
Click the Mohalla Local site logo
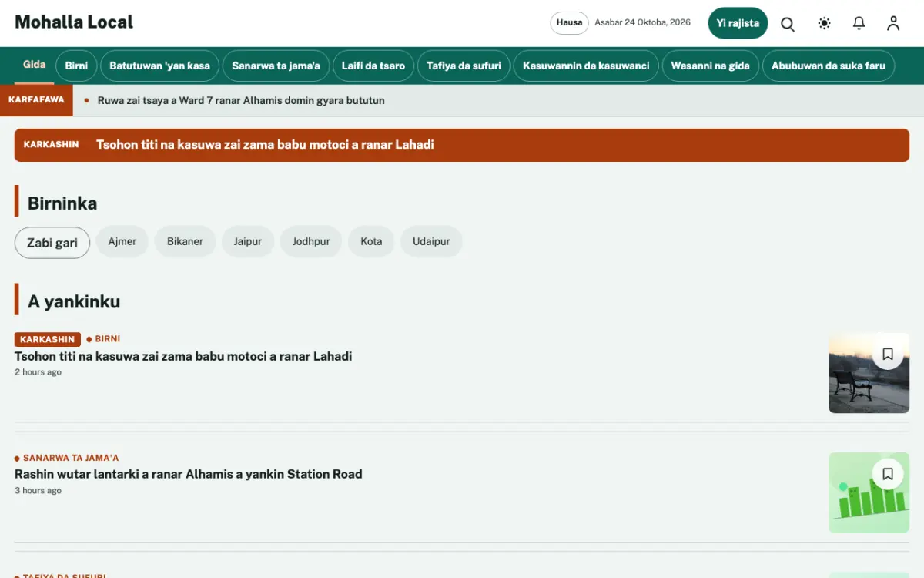click(74, 22)
